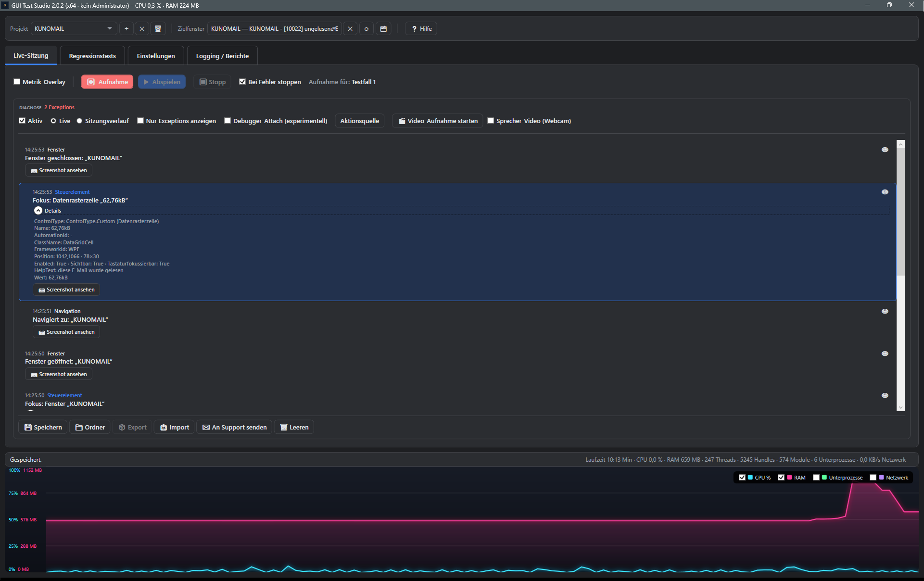Toggle eye icon of 'Navigiert zu' entry
The width and height of the screenshot is (924, 581).
885,311
